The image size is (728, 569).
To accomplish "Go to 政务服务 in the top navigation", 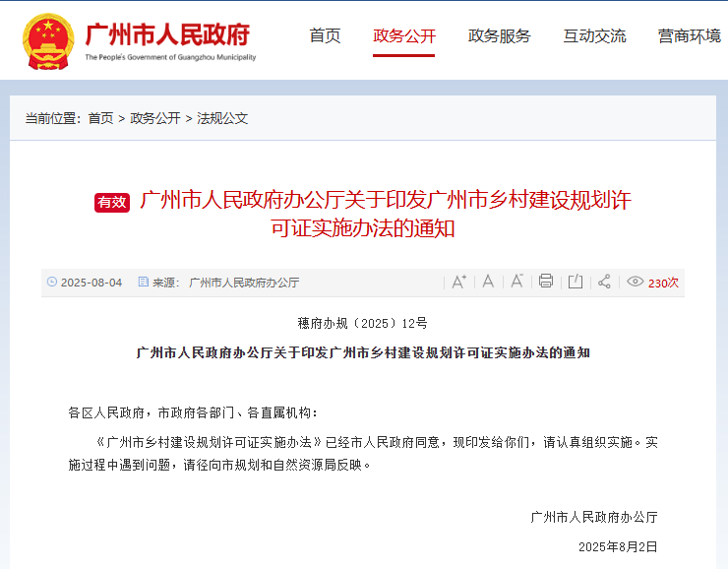I will tap(499, 35).
